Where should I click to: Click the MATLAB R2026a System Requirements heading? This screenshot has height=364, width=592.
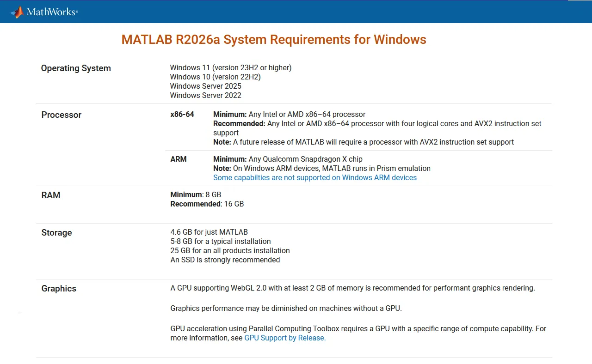coord(274,40)
